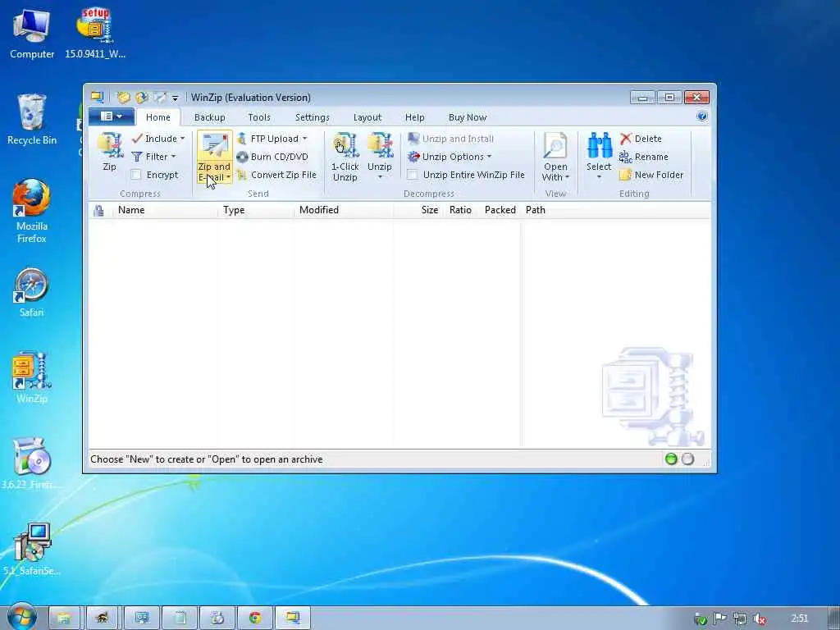Open the Help tab
The width and height of the screenshot is (840, 630).
click(x=414, y=117)
